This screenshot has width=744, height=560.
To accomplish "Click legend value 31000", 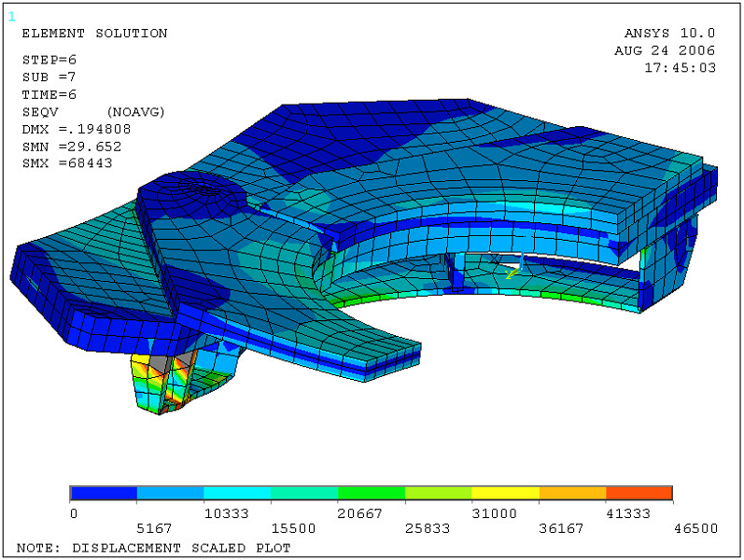I will point(494,513).
